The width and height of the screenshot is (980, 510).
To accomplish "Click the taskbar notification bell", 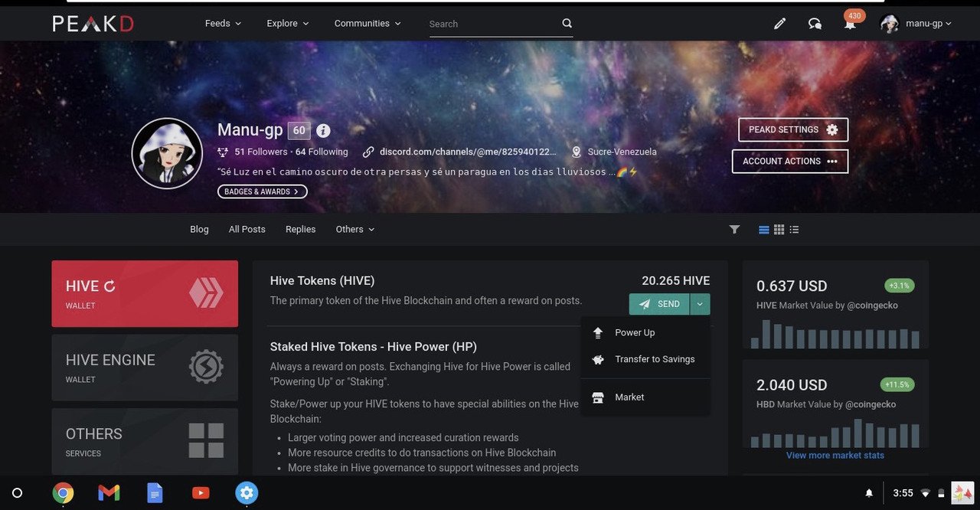I will 869,493.
